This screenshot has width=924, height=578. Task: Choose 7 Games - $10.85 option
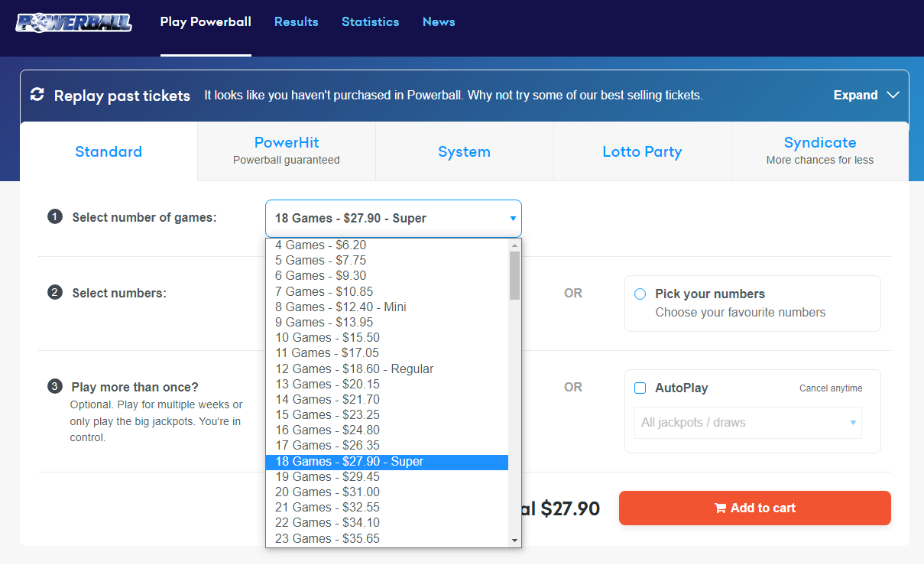pyautogui.click(x=387, y=291)
